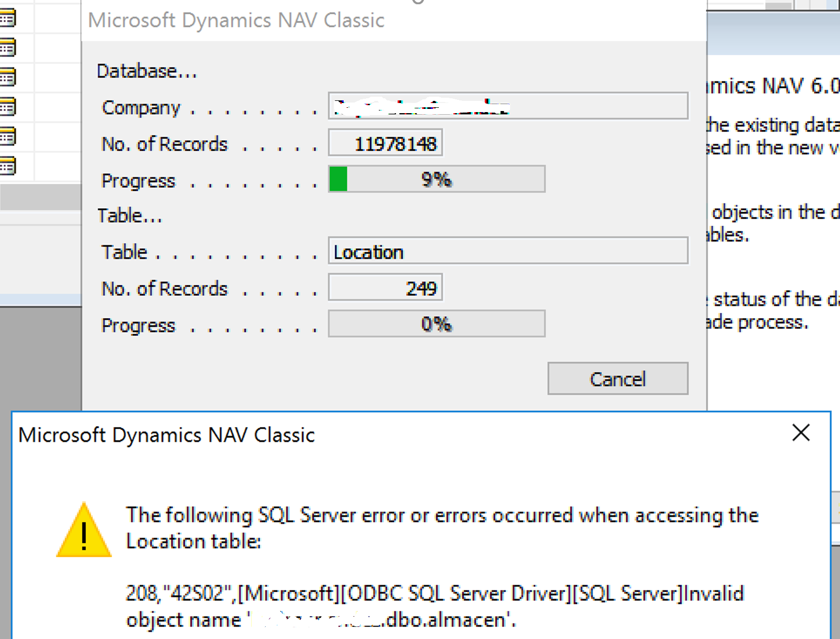
Task: Select the database No. of Records value 11978148
Action: tap(385, 143)
